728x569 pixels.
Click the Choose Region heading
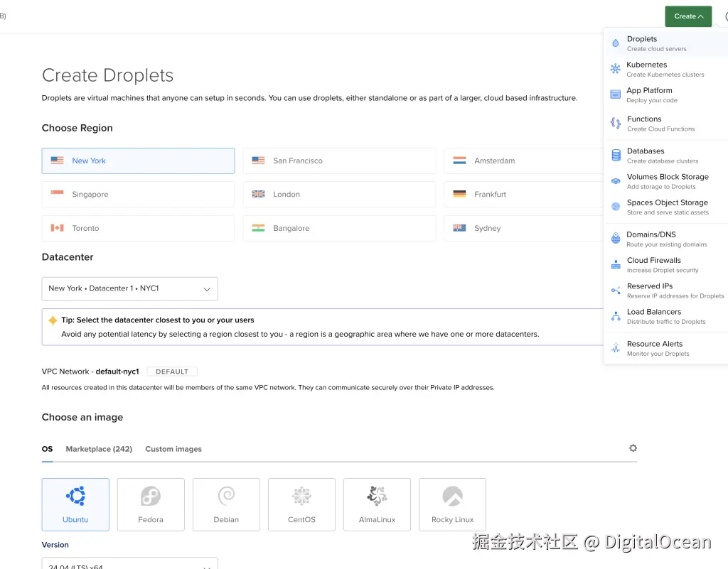coord(77,128)
